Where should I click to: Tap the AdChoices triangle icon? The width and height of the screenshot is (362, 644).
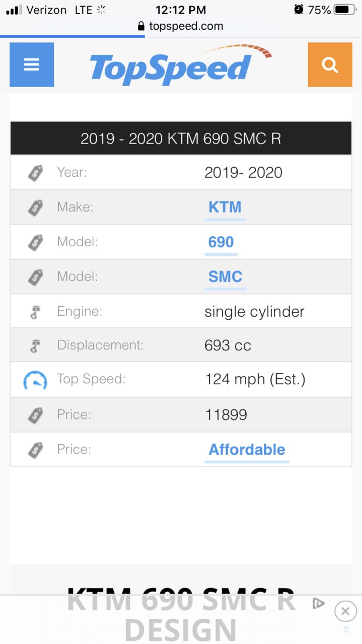[318, 603]
